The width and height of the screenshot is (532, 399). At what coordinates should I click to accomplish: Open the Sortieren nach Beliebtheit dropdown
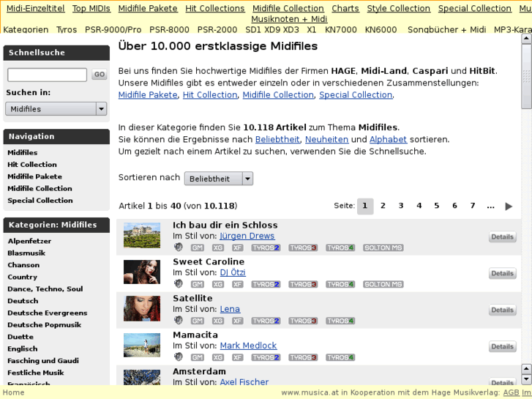(219, 179)
